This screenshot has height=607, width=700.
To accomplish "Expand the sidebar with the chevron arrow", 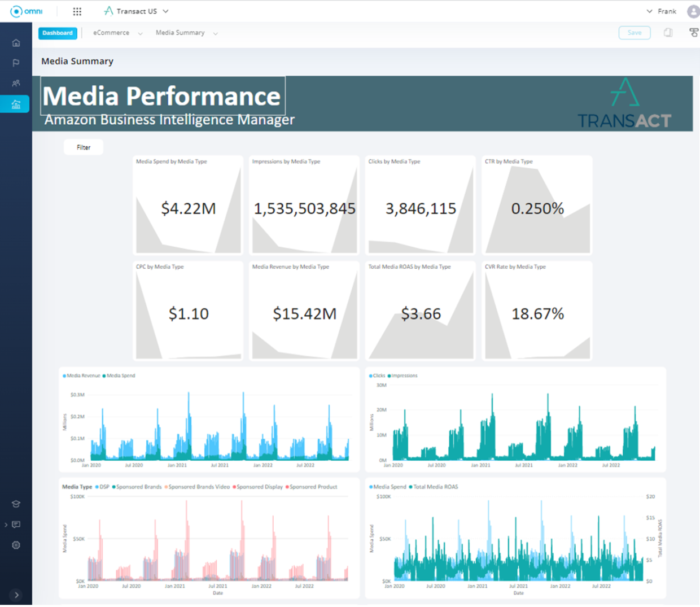I will point(16,595).
